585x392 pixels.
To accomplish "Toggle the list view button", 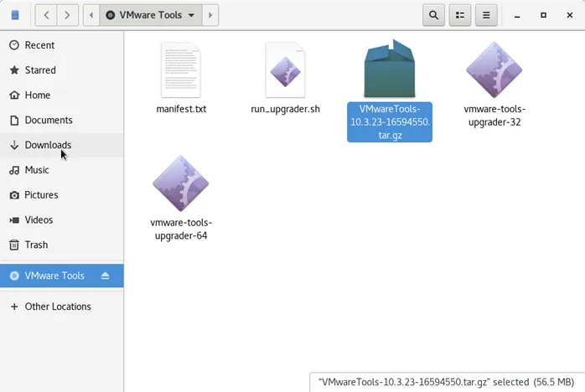I will pyautogui.click(x=460, y=15).
